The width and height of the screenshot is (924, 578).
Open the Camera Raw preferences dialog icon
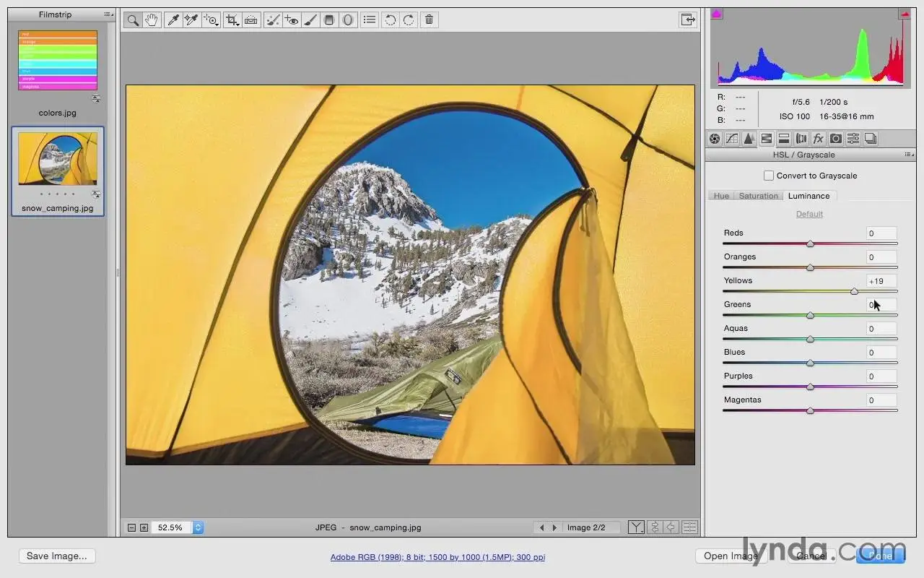pyautogui.click(x=370, y=20)
